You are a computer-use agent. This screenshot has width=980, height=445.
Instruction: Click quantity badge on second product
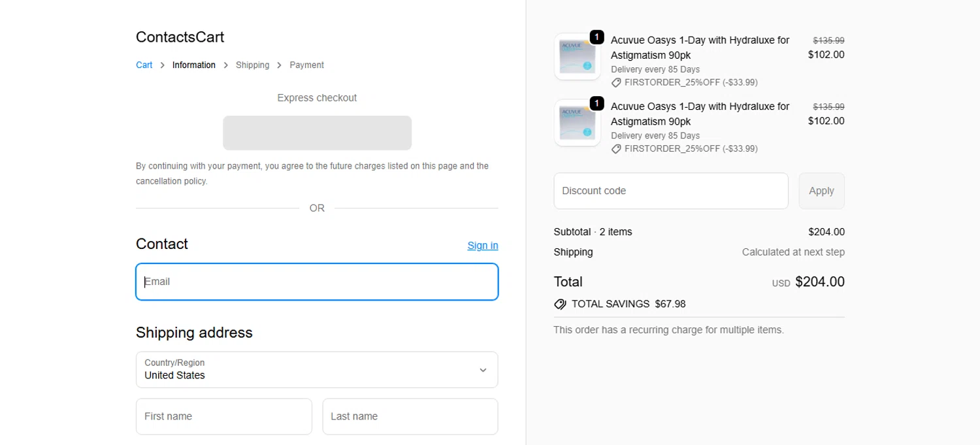(596, 103)
